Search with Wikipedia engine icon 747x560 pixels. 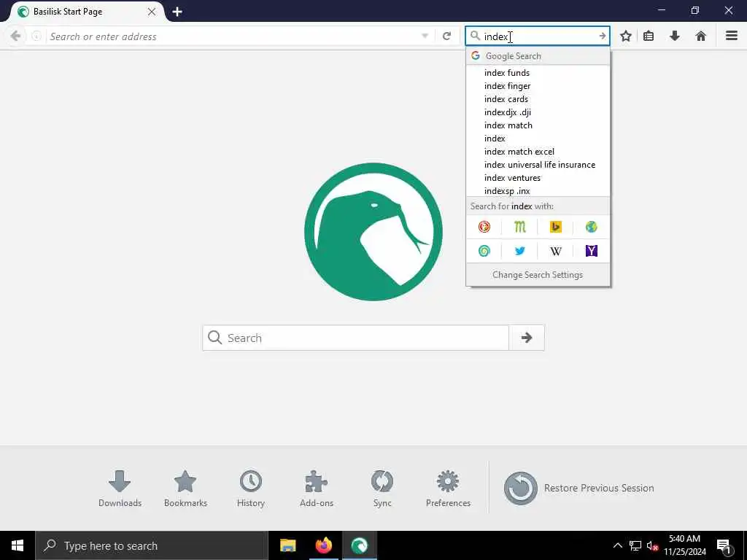555,251
